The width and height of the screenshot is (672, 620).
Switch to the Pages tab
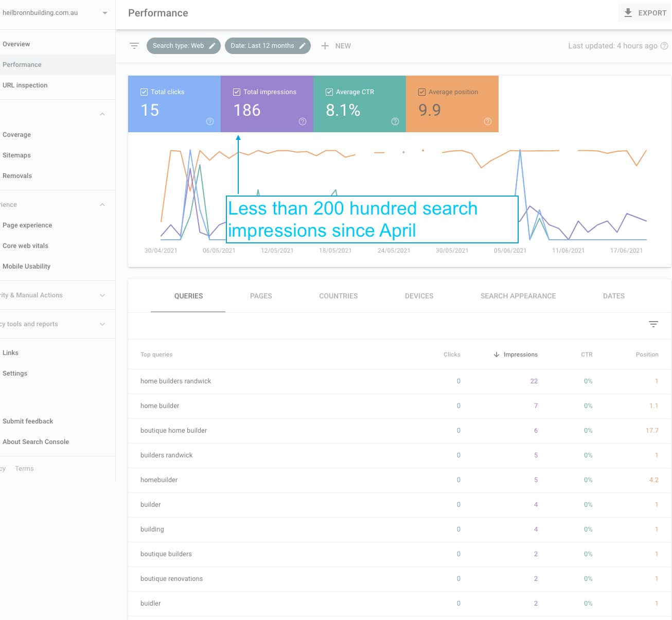[x=261, y=296]
